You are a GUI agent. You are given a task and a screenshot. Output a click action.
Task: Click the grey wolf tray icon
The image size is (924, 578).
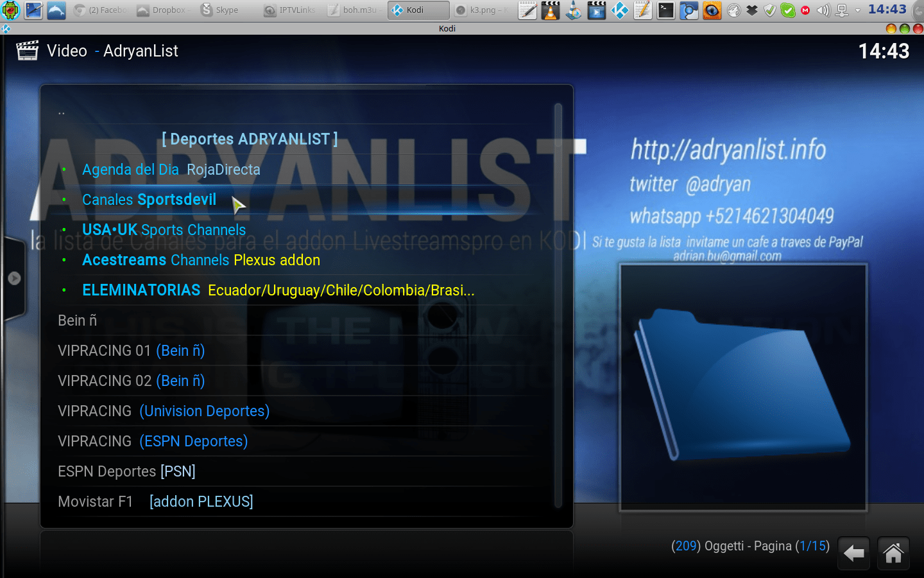[734, 10]
